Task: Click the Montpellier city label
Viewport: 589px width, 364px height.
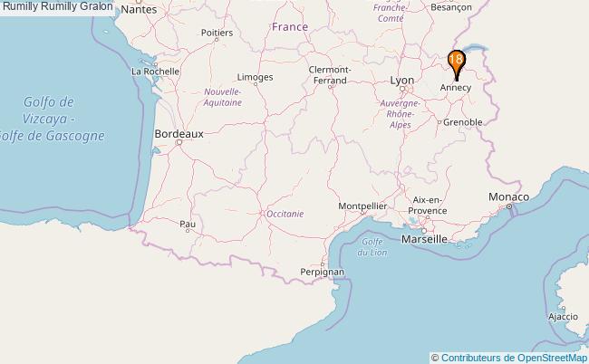Action: tap(362, 206)
